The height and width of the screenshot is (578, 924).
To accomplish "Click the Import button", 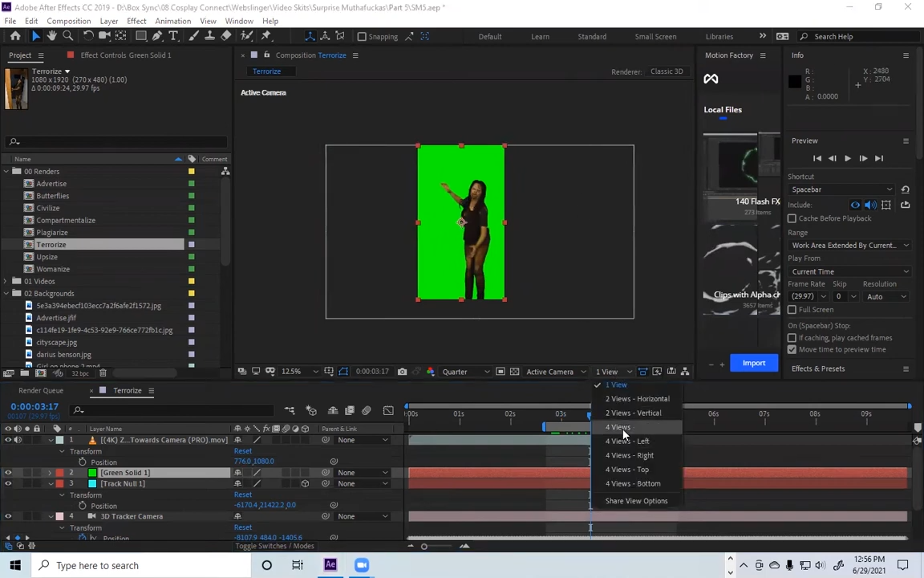I will pos(753,363).
